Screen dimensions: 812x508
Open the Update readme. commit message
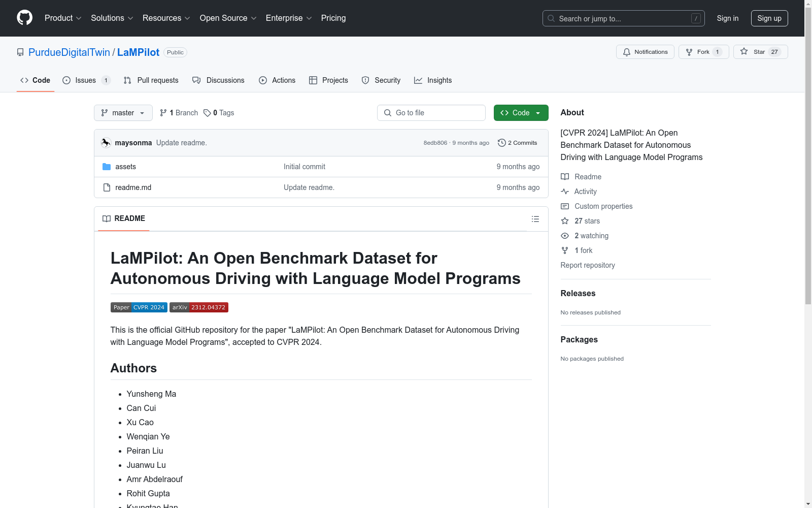tap(182, 143)
